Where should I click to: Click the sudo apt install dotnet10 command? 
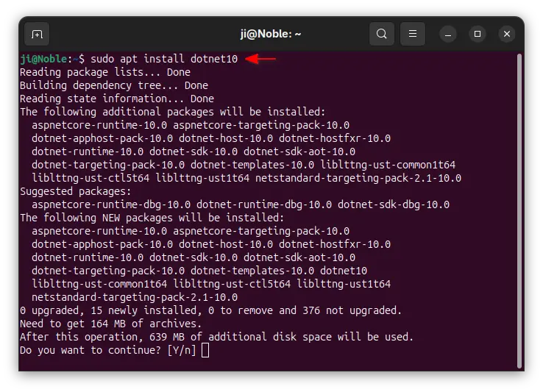point(164,59)
